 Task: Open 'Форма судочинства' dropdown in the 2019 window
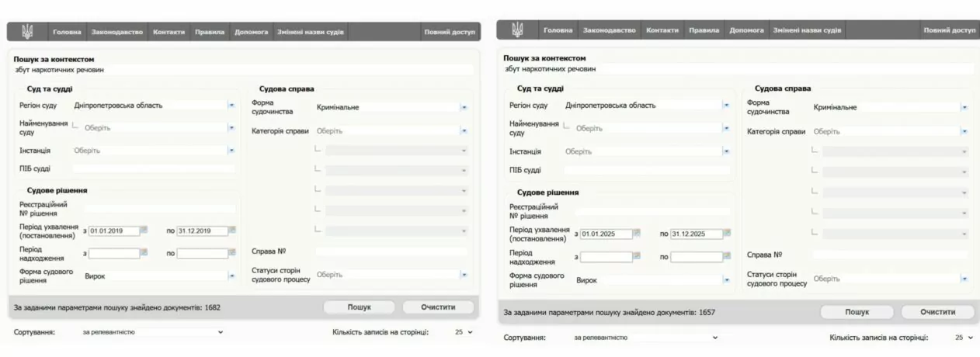click(x=464, y=107)
